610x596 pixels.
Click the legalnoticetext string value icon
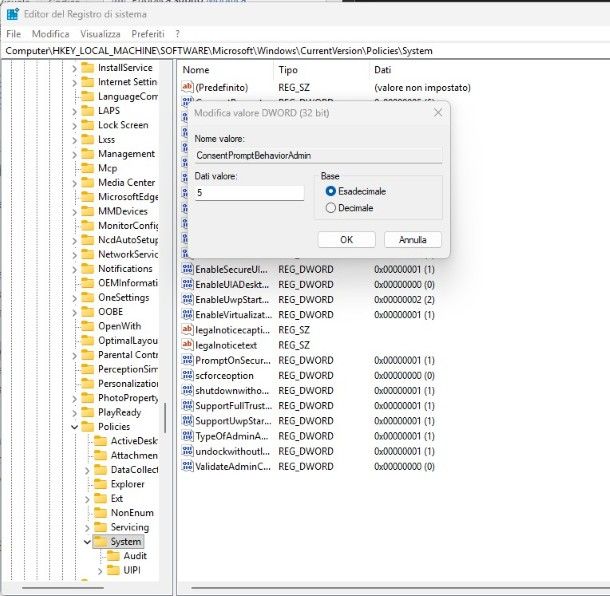point(187,345)
